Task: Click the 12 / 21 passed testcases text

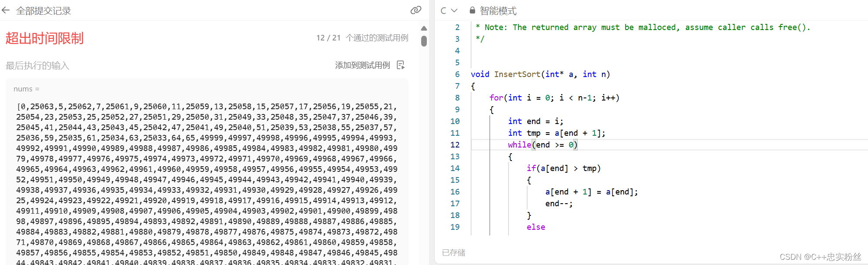Action: (x=362, y=38)
